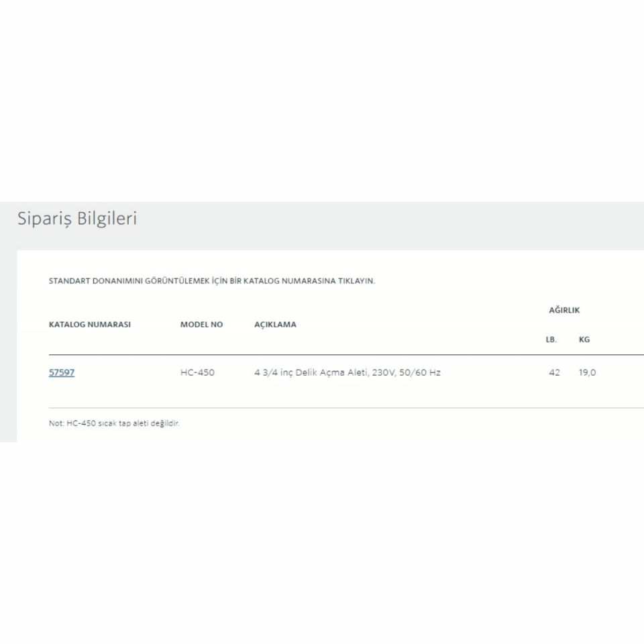This screenshot has width=644, height=644.
Task: Select the 19,0 kilogram weight value
Action: 587,373
